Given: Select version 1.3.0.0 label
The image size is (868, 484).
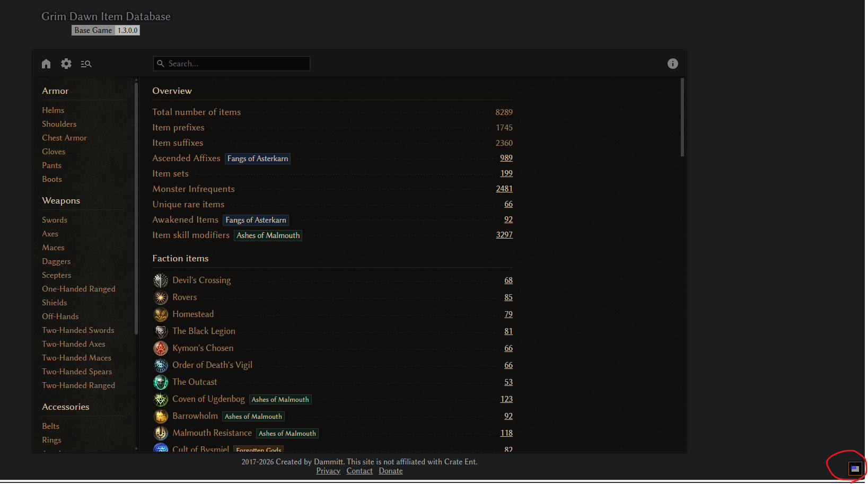Looking at the screenshot, I should pos(127,30).
